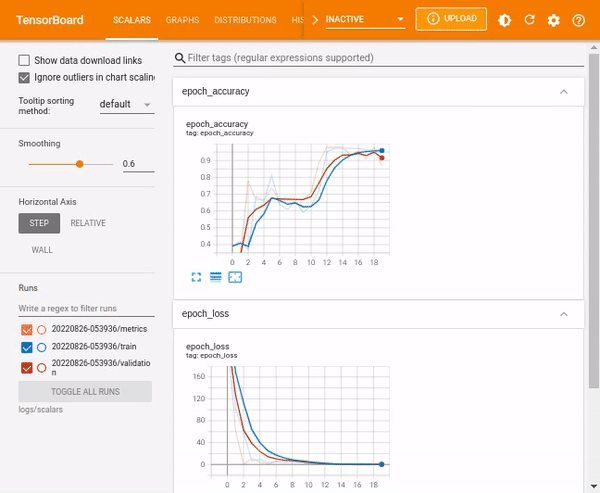Viewport: 600px width, 493px height.
Task: Open the INACTIVE plugins dropdown
Action: 365,20
